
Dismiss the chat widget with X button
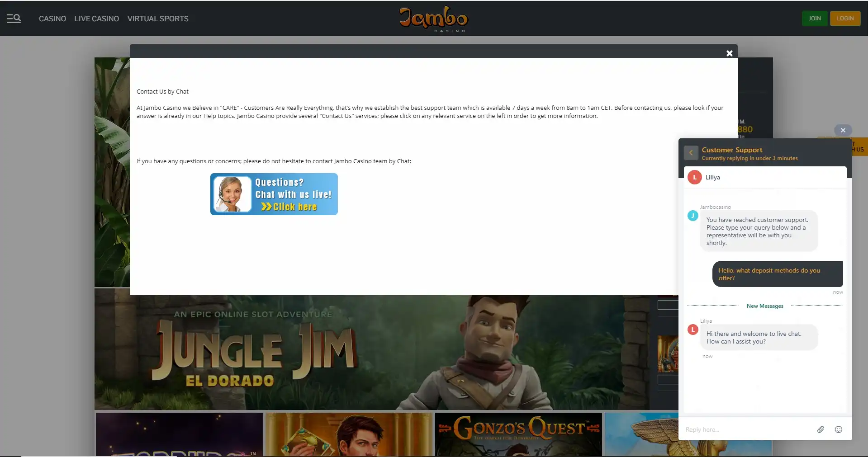tap(843, 130)
